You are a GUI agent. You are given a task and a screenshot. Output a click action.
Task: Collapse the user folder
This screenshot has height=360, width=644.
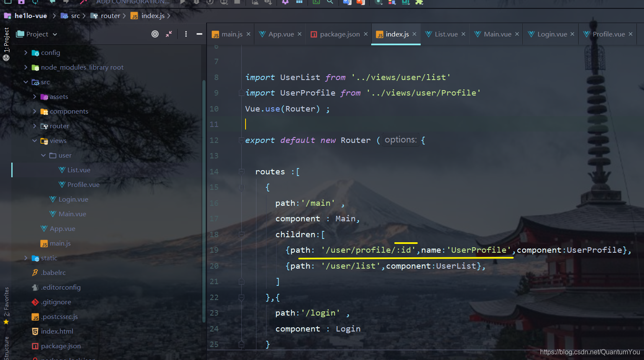point(44,155)
